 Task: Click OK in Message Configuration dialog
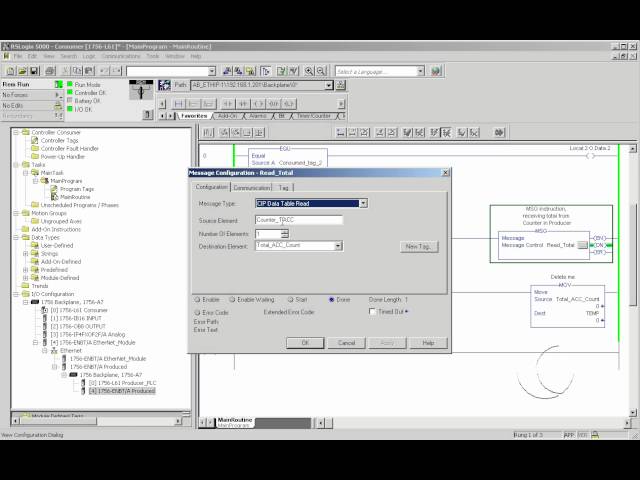(305, 343)
